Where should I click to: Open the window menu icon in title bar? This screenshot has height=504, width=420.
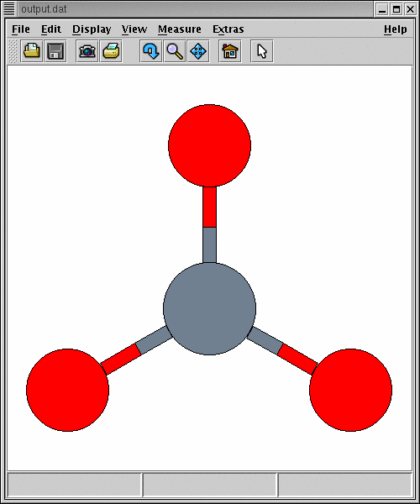pyautogui.click(x=9, y=8)
